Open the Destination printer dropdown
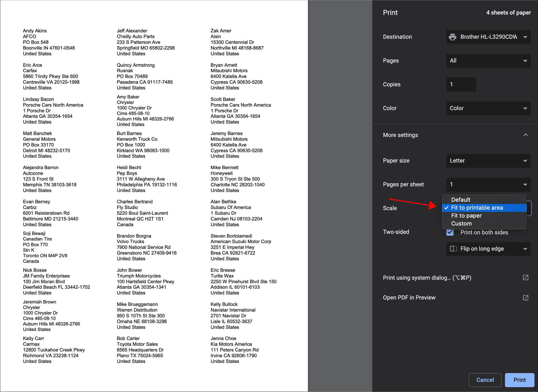This screenshot has height=392, width=538. click(x=488, y=37)
